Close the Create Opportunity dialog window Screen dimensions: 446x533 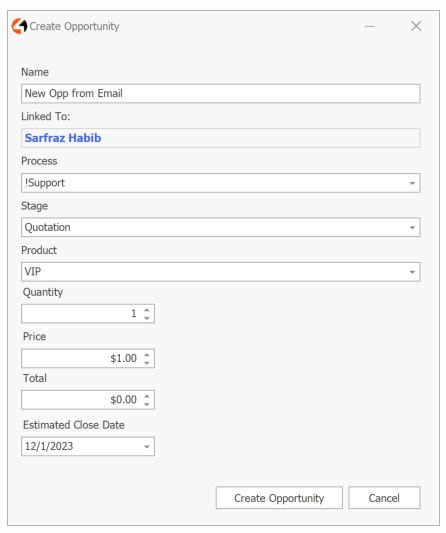pyautogui.click(x=416, y=26)
